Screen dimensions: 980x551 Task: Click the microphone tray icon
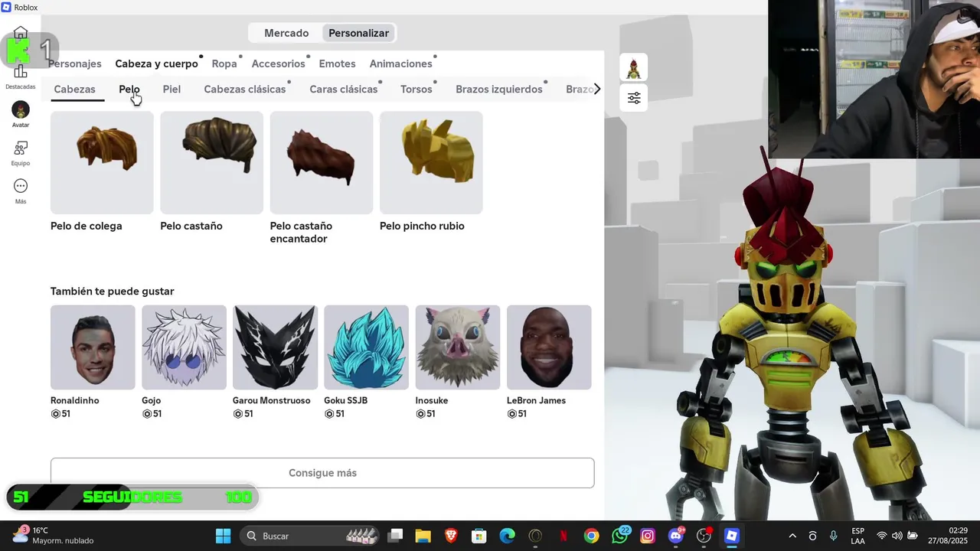point(833,536)
